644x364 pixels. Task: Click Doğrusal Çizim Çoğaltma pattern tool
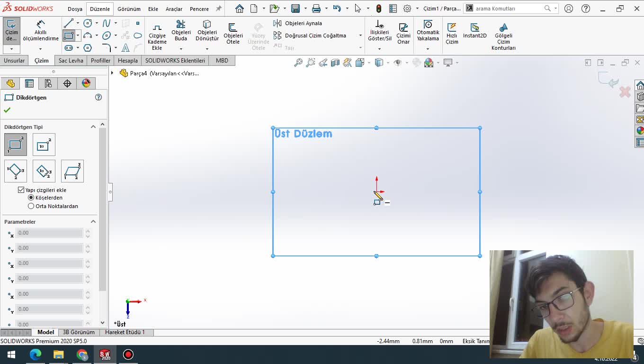click(x=310, y=36)
